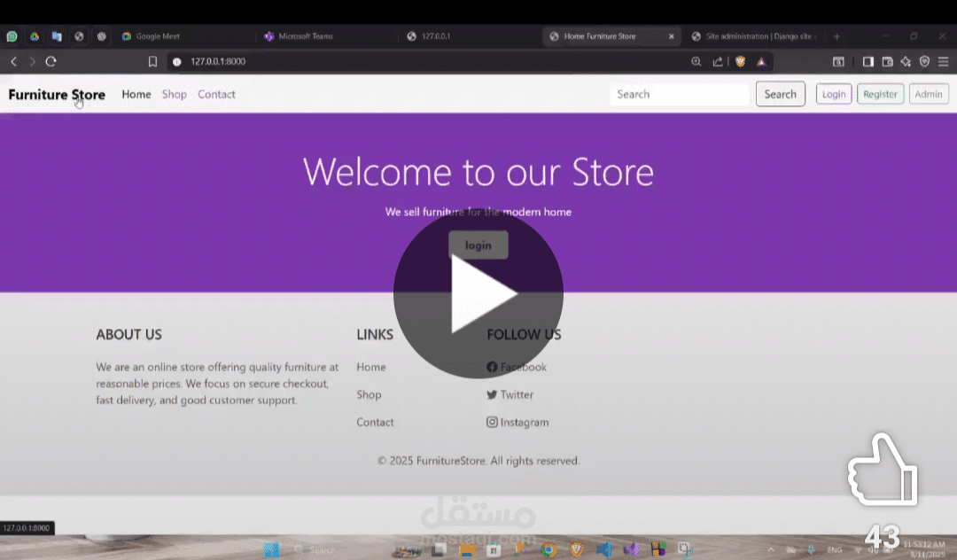Screen dimensions: 957x560
Task: Click the share icon in the address bar
Action: coord(718,61)
